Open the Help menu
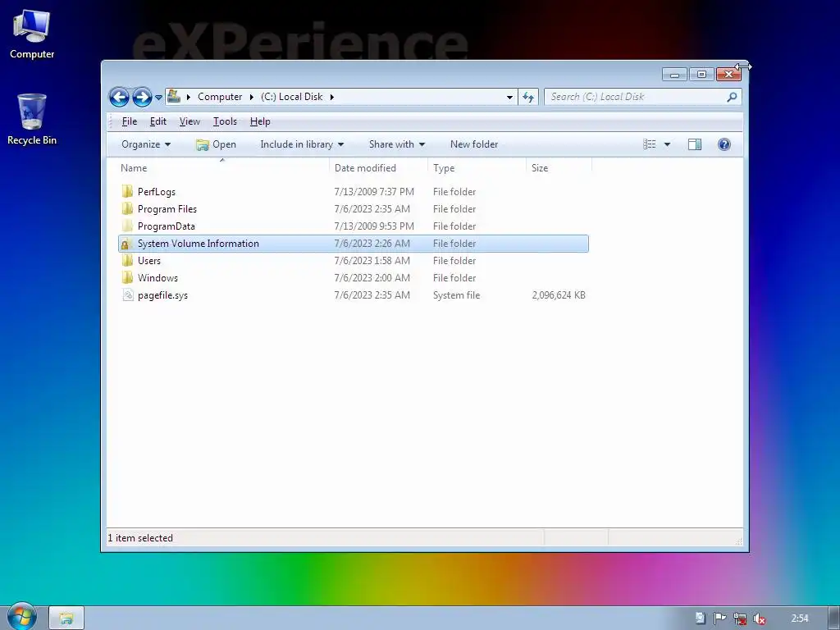This screenshot has height=630, width=840. pyautogui.click(x=260, y=121)
